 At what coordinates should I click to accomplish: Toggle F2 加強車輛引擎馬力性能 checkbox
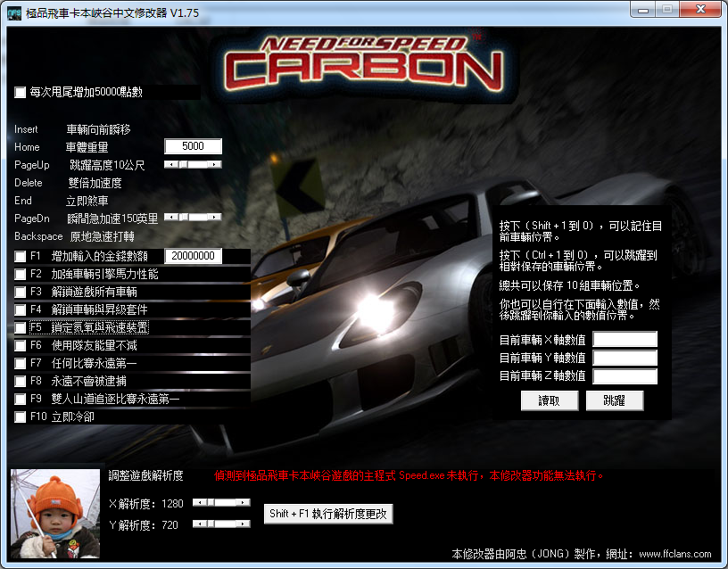20,275
